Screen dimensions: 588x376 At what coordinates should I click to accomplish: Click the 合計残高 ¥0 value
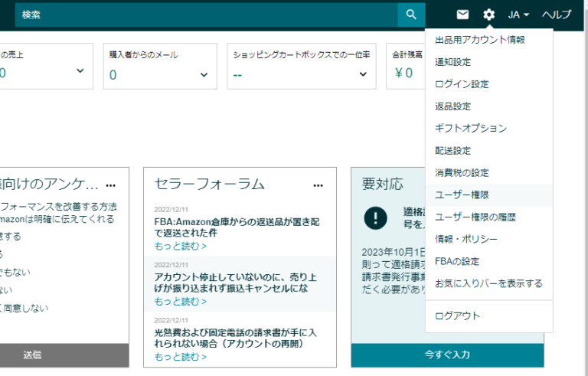click(x=403, y=73)
